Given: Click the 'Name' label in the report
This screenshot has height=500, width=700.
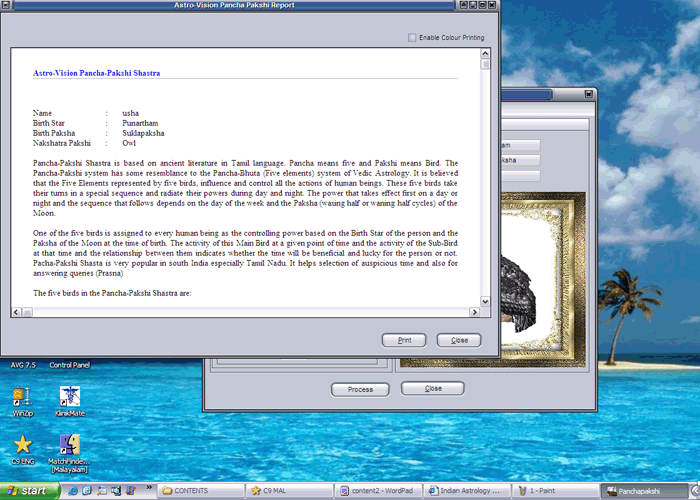Looking at the screenshot, I should tap(42, 113).
